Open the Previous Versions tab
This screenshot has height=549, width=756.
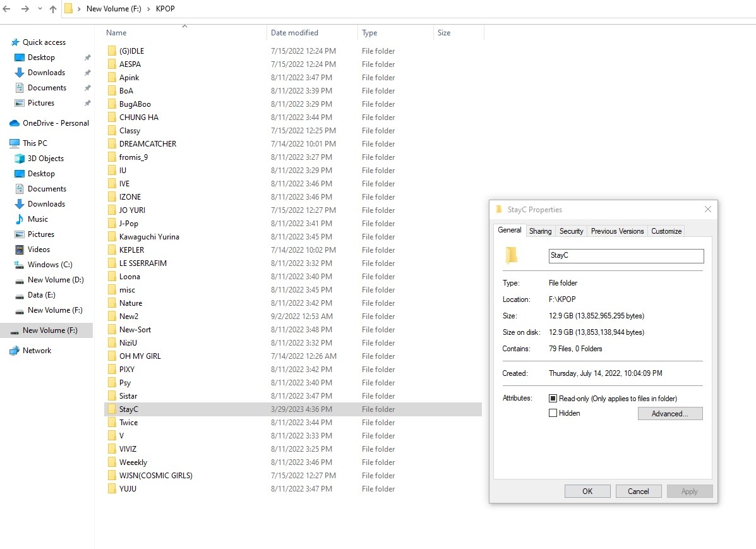tap(617, 231)
